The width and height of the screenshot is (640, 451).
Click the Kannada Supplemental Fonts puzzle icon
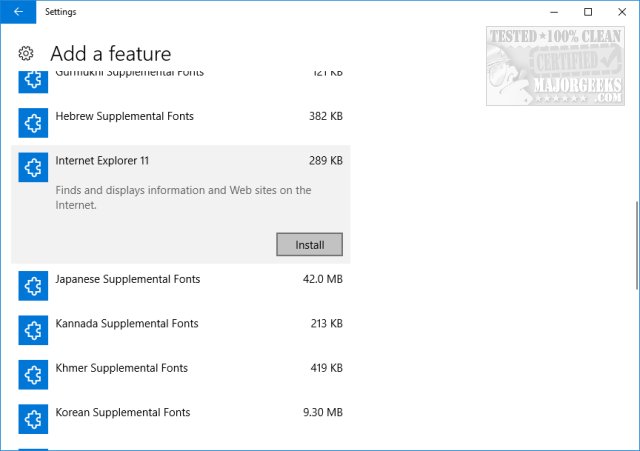(33, 330)
